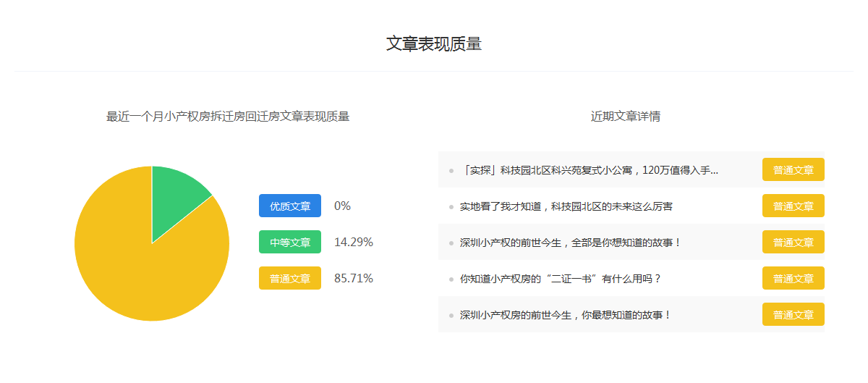Screen dimensions: 868x383
Task: Select the green 中等文章 legend label
Action: pos(290,242)
